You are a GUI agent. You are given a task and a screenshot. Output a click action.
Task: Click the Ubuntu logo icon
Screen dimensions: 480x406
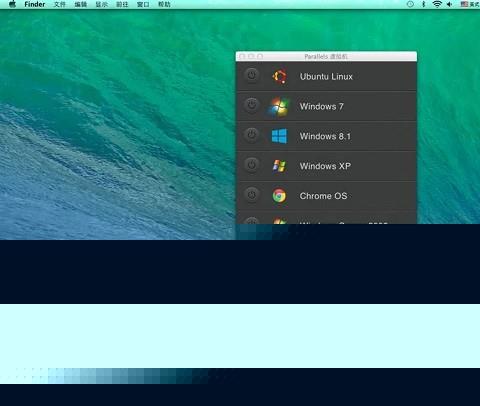(279, 77)
